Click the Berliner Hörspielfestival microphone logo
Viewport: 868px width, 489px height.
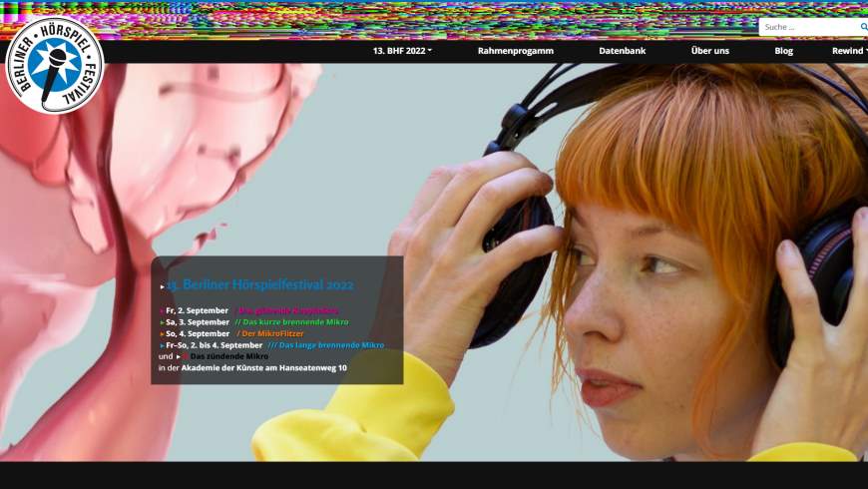(x=54, y=64)
